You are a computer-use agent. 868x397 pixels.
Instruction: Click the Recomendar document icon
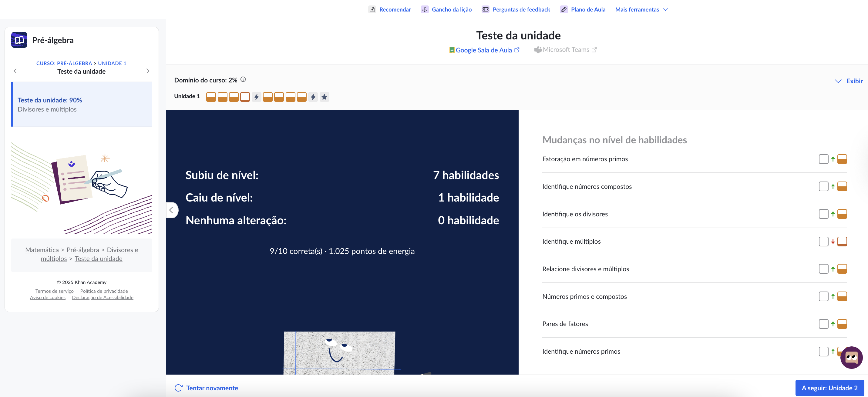(x=372, y=9)
